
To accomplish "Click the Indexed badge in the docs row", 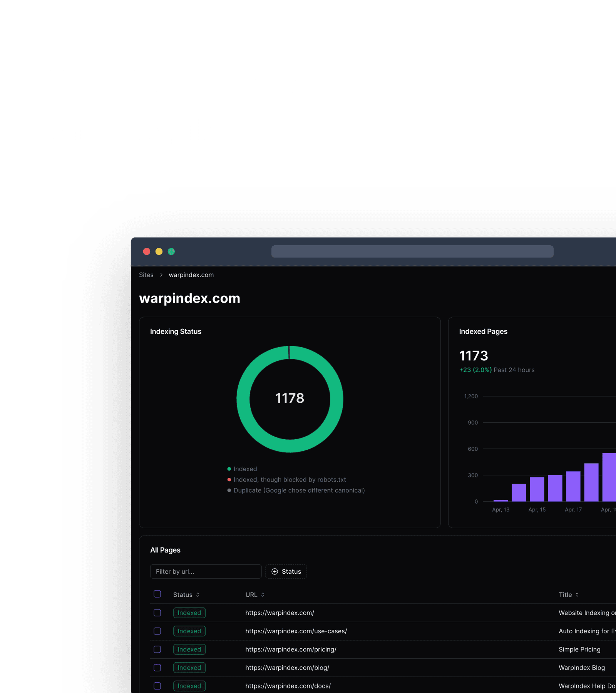I will pyautogui.click(x=189, y=686).
